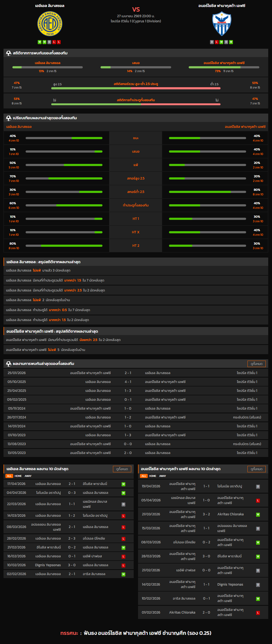This screenshot has width=272, height=644.
Task: Click W result badge for 17/04/2026 AEL match
Action: coord(123,484)
